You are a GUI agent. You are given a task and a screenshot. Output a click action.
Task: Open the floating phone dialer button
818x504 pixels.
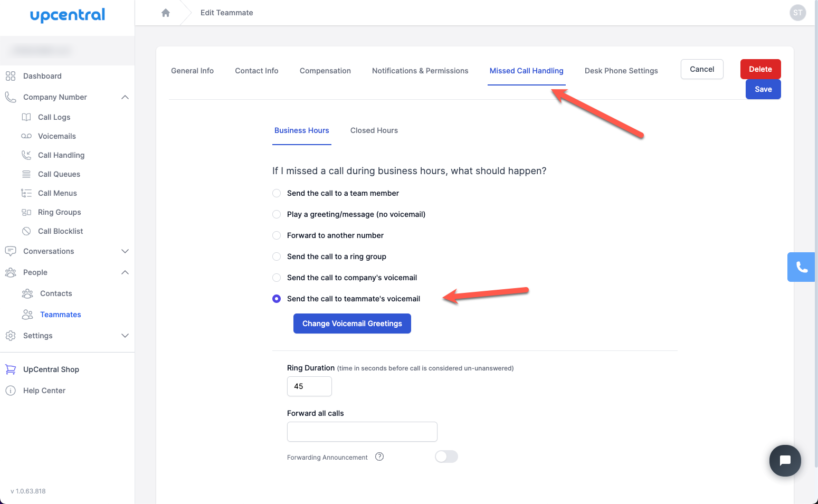pyautogui.click(x=802, y=267)
